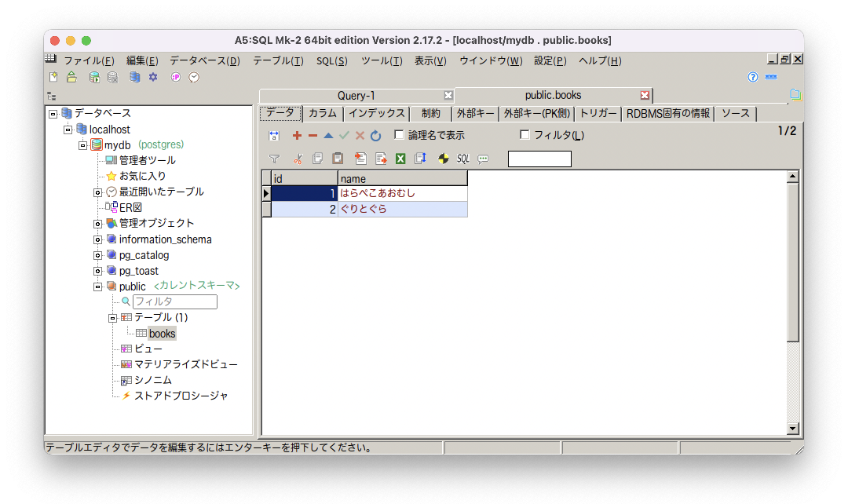
Task: Click the clock history toolbar icon
Action: click(x=194, y=78)
